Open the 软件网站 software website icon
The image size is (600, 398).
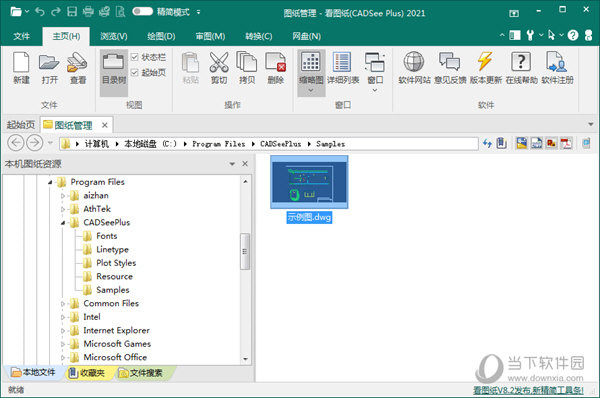pyautogui.click(x=414, y=68)
